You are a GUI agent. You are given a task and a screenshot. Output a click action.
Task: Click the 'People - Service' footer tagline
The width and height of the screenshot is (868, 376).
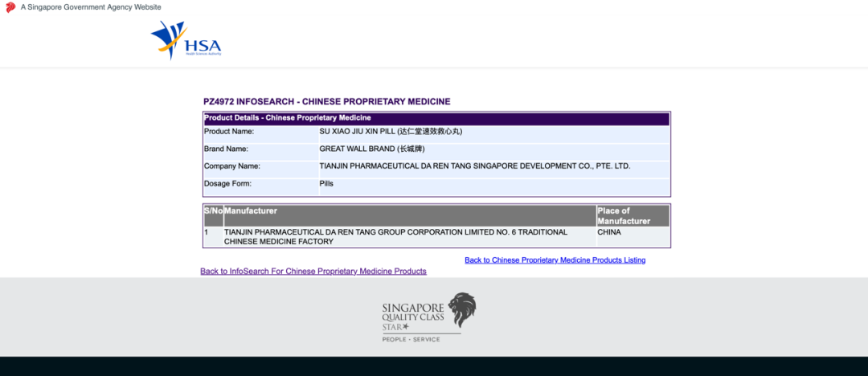(x=411, y=340)
